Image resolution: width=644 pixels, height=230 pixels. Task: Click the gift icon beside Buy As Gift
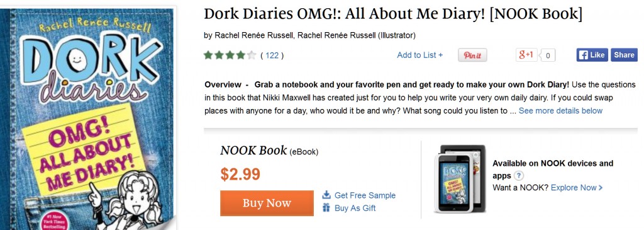coord(326,207)
